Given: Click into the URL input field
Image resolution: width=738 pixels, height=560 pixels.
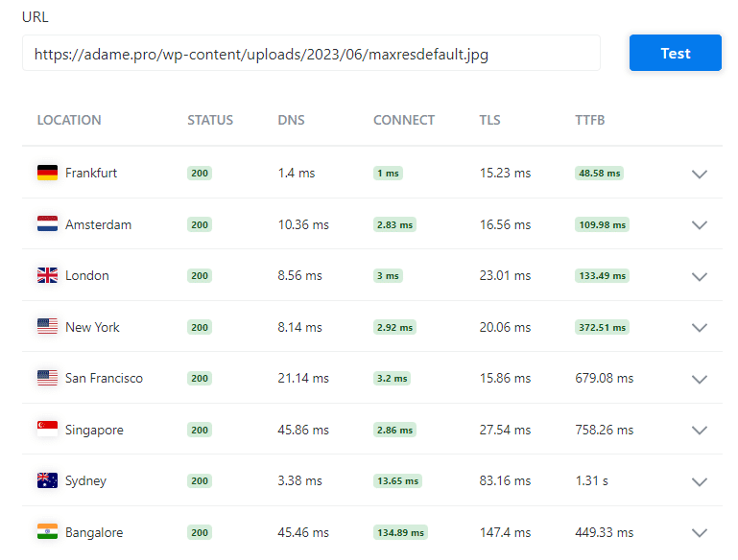Looking at the screenshot, I should [311, 54].
